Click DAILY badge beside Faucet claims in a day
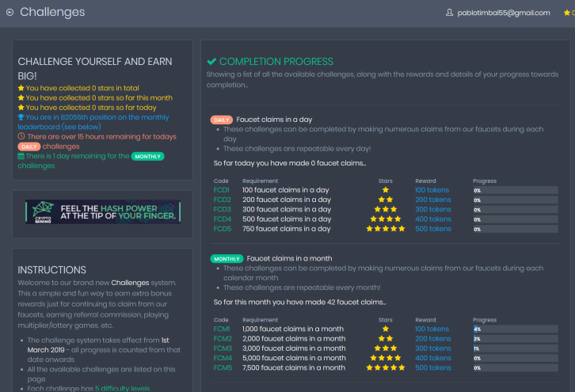Image resolution: width=575 pixels, height=392 pixels. point(222,120)
